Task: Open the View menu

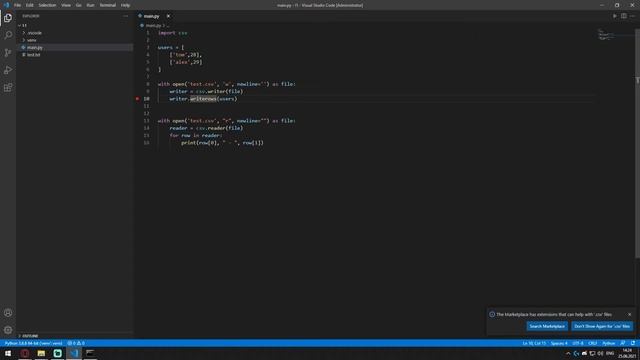Action: (x=66, y=5)
